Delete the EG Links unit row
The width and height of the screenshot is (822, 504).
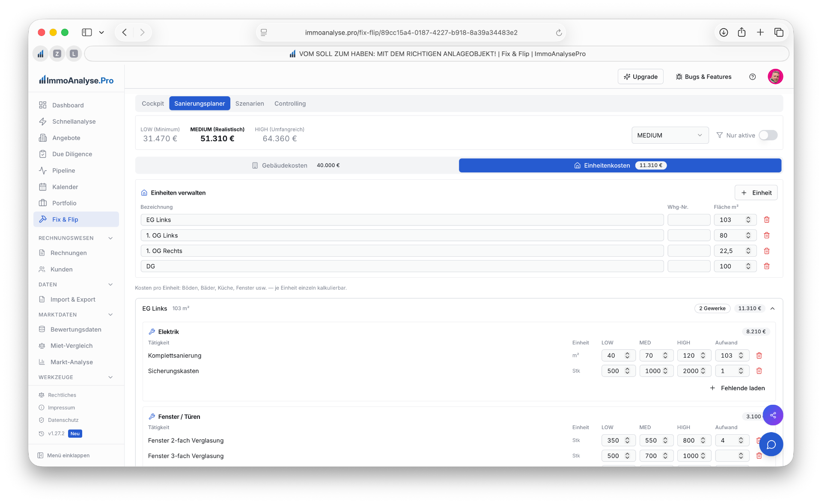pos(767,219)
